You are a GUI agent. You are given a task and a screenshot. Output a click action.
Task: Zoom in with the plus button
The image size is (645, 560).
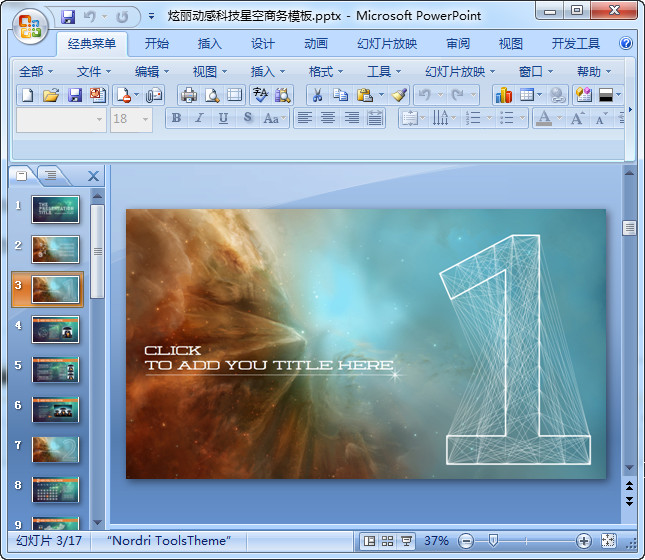584,541
